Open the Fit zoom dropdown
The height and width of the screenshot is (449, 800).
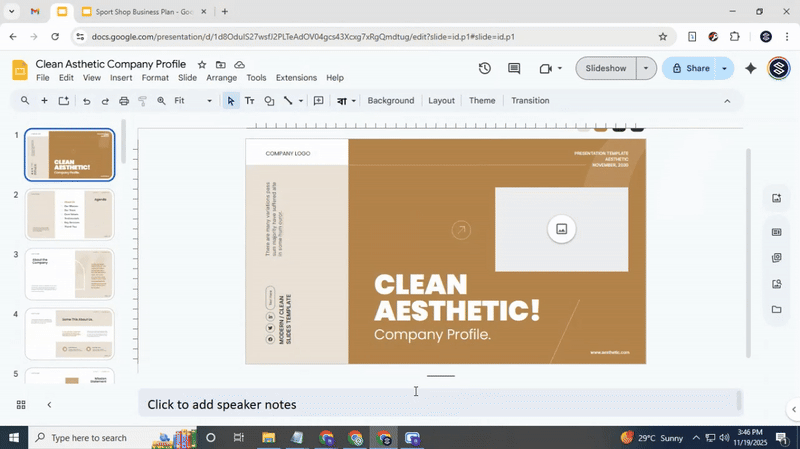[193, 101]
